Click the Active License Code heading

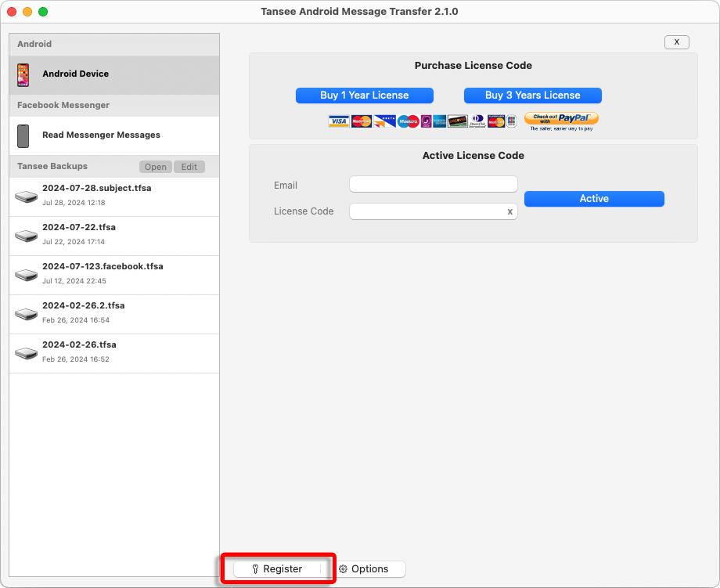tap(473, 156)
